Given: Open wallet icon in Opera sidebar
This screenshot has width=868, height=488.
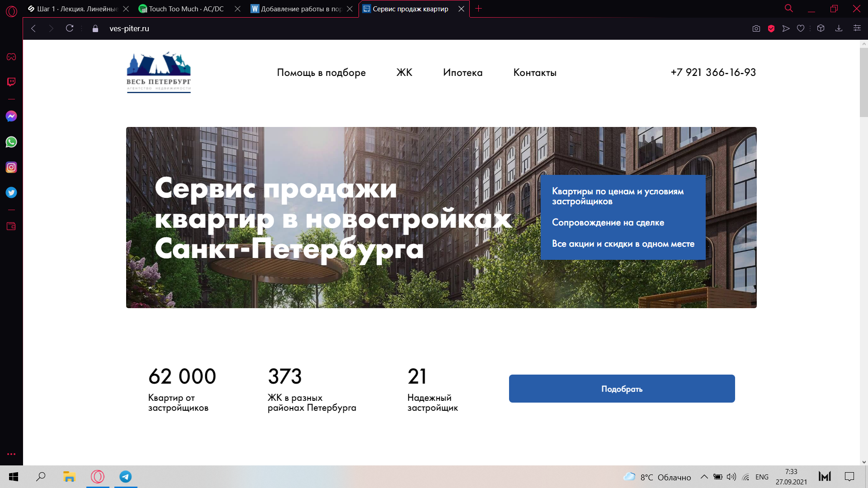Looking at the screenshot, I should pos(11,226).
